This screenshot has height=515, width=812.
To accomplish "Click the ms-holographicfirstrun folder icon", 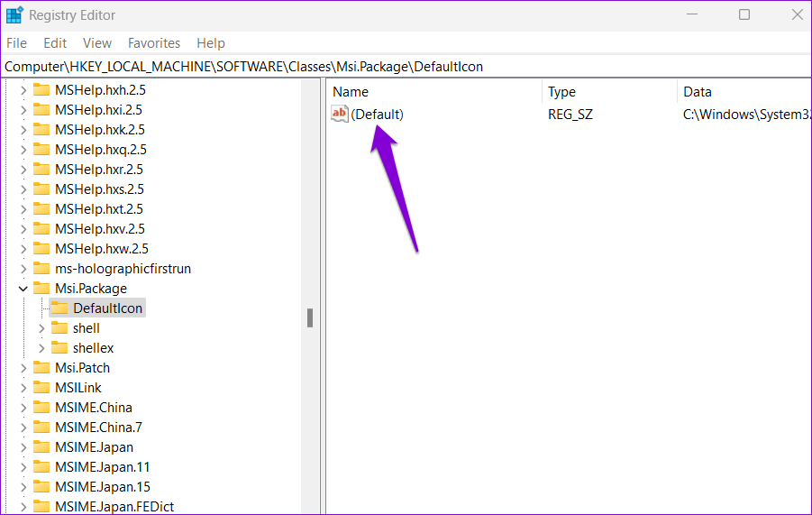I will tap(41, 269).
